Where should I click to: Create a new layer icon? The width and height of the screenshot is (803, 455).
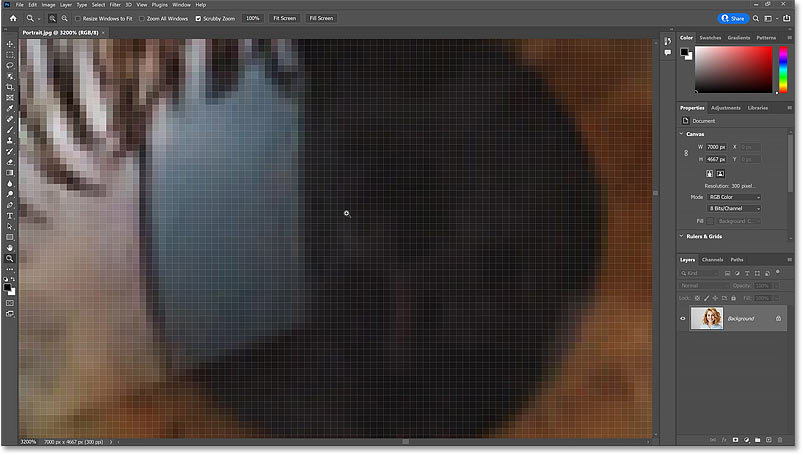[769, 440]
